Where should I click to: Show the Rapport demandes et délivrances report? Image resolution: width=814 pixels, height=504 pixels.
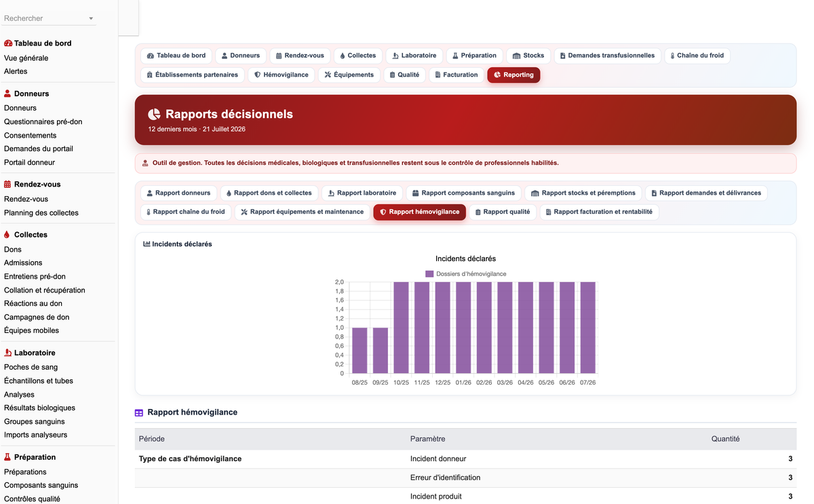[x=706, y=193]
